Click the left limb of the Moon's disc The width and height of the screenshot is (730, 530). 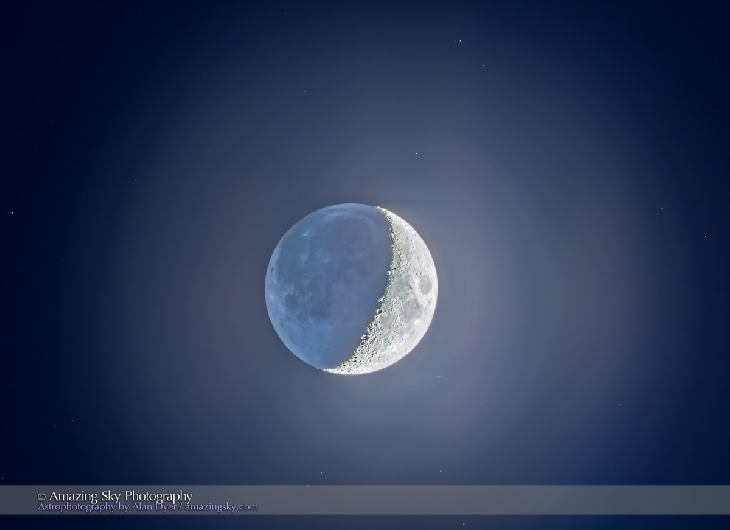click(x=269, y=287)
